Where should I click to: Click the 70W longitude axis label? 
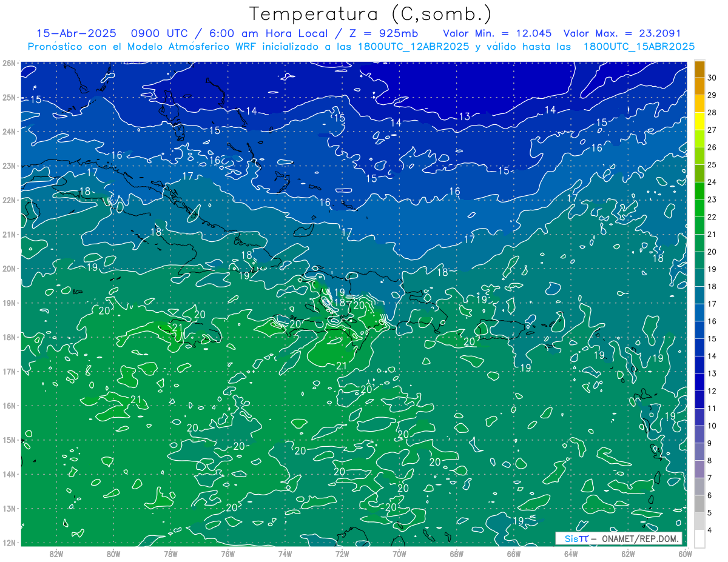click(399, 554)
